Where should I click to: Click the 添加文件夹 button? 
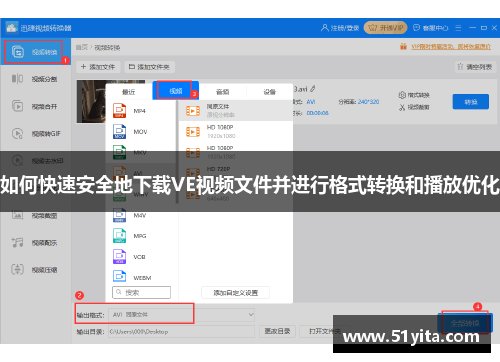[x=149, y=67]
